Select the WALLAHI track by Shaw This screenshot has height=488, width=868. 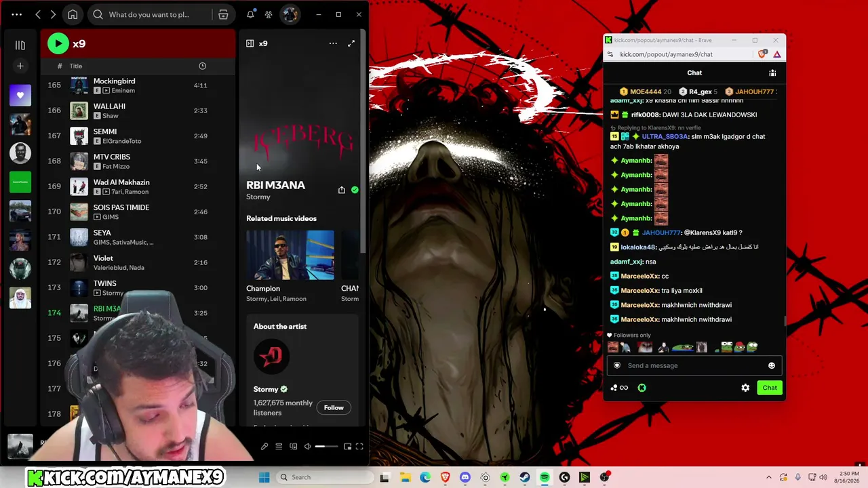tap(138, 110)
